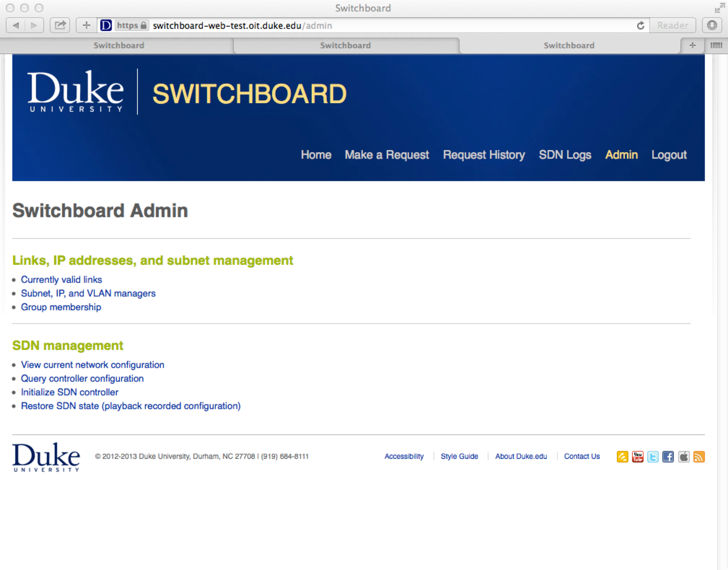Open Request History in the navigation
Image resolution: width=728 pixels, height=570 pixels.
point(484,155)
